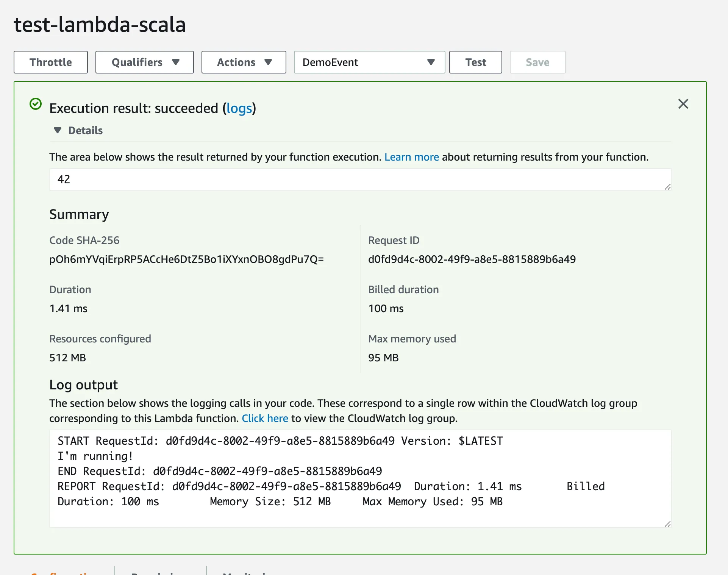Click the Summary section heading
This screenshot has width=728, height=575.
[x=79, y=214]
